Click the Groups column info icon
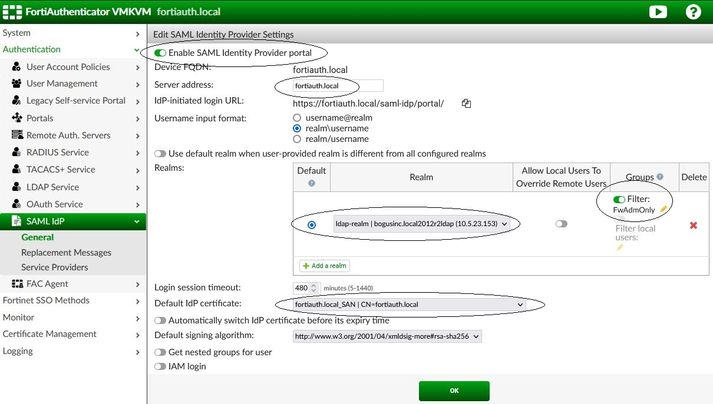Image resolution: width=713 pixels, height=404 pixels. pos(660,177)
